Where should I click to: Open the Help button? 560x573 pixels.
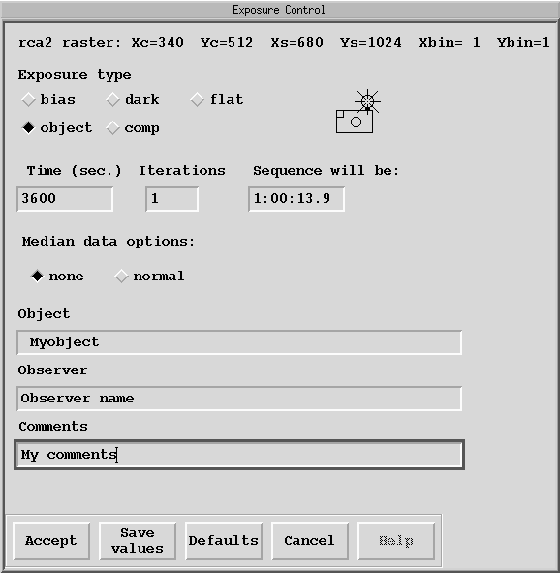pos(396,541)
